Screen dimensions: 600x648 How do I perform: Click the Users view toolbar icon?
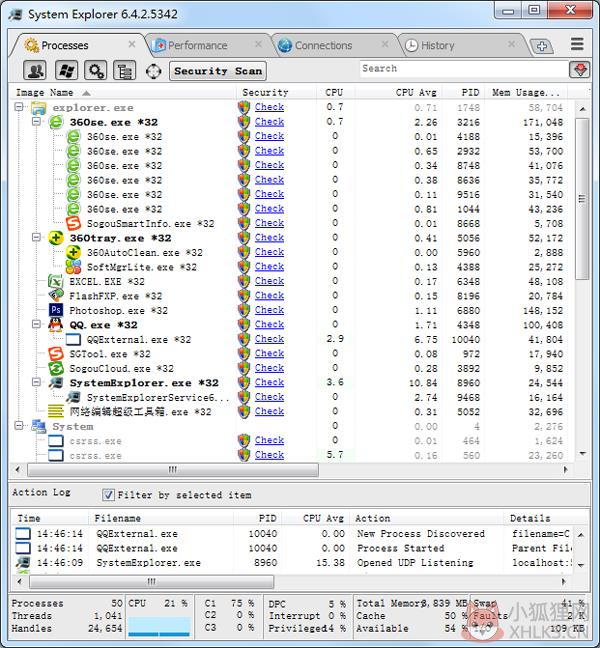click(x=35, y=70)
